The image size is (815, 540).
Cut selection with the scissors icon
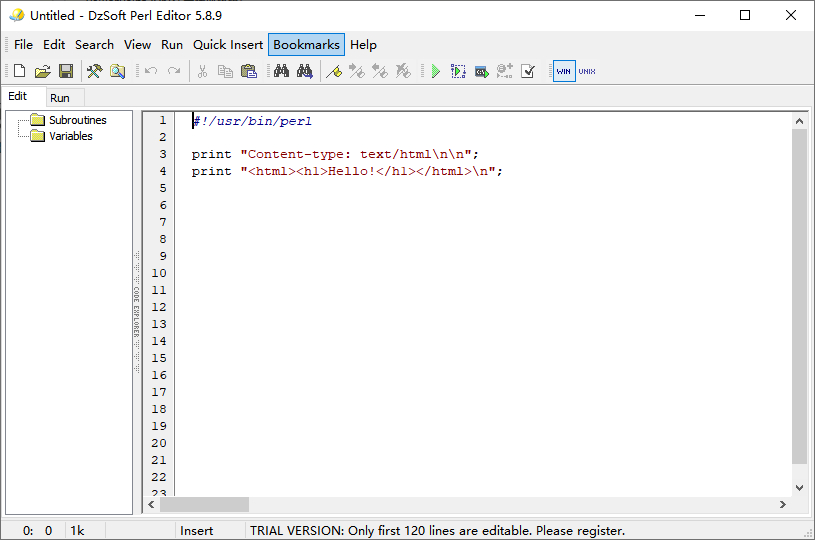point(202,71)
